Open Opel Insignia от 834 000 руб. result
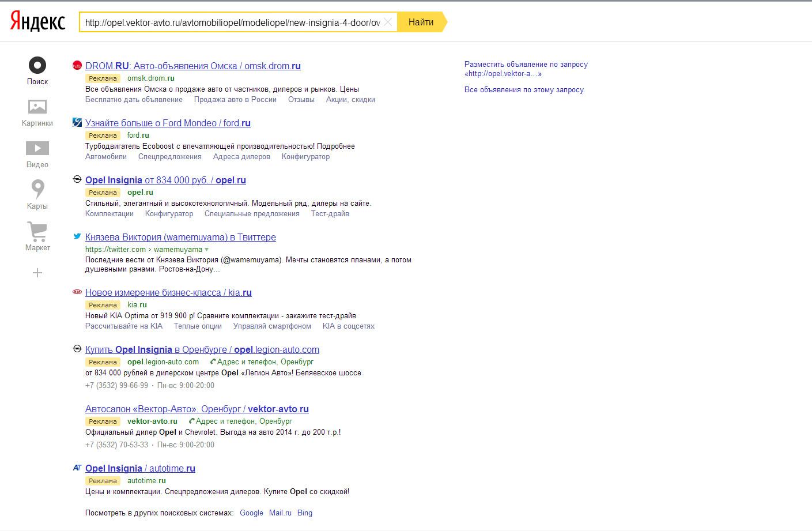The height and width of the screenshot is (531, 812). [165, 180]
